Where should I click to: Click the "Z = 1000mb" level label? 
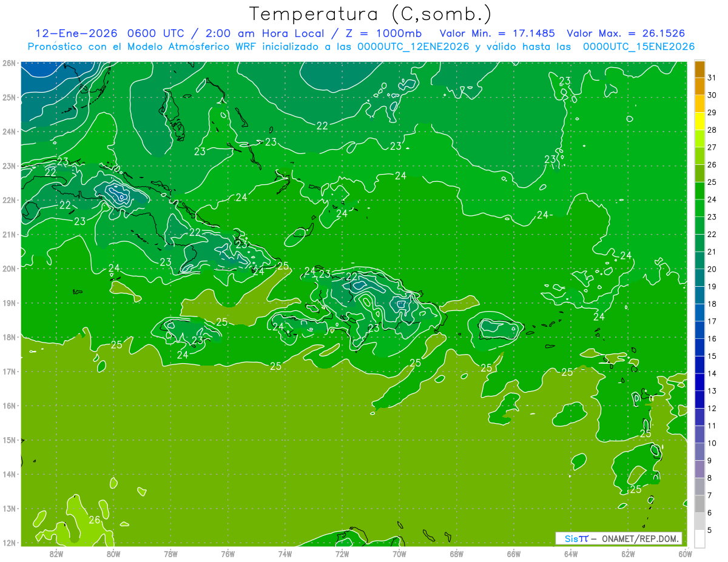pos(383,33)
